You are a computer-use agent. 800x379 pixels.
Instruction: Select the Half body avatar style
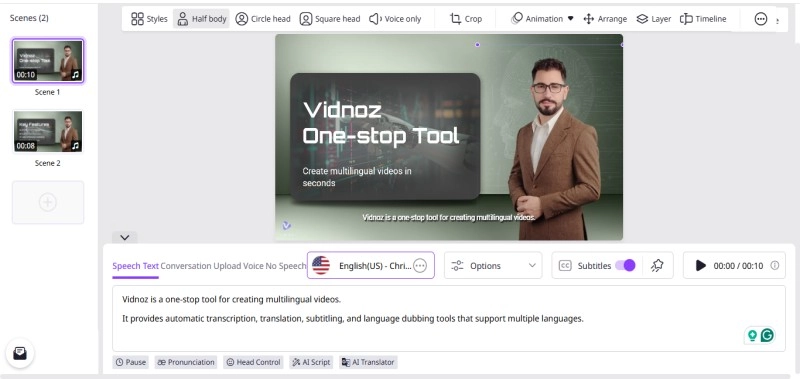click(202, 19)
